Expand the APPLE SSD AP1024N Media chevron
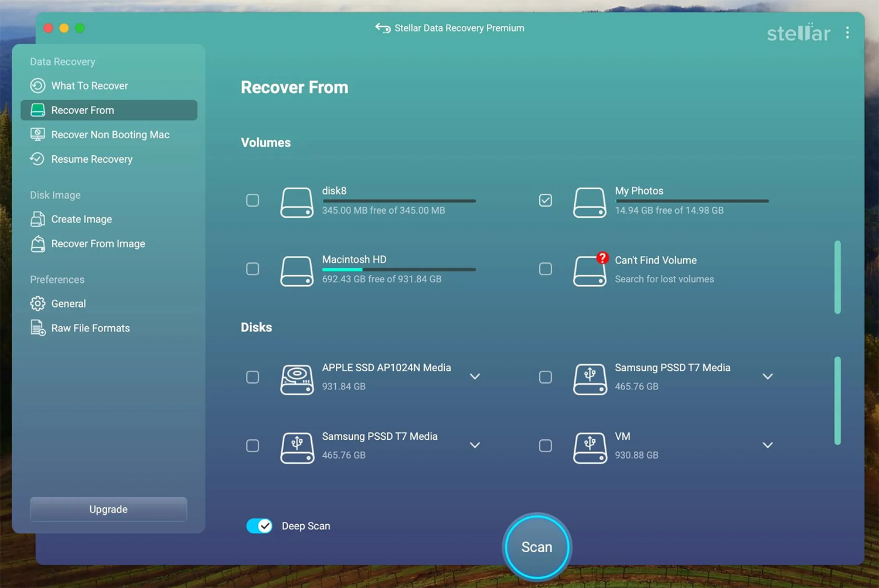The width and height of the screenshot is (879, 588). pyautogui.click(x=475, y=377)
